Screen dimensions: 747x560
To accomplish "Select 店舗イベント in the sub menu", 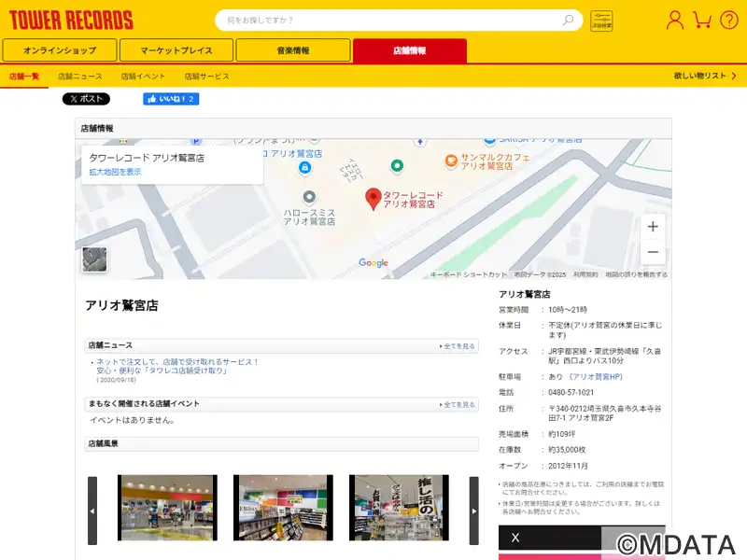I will tap(143, 77).
